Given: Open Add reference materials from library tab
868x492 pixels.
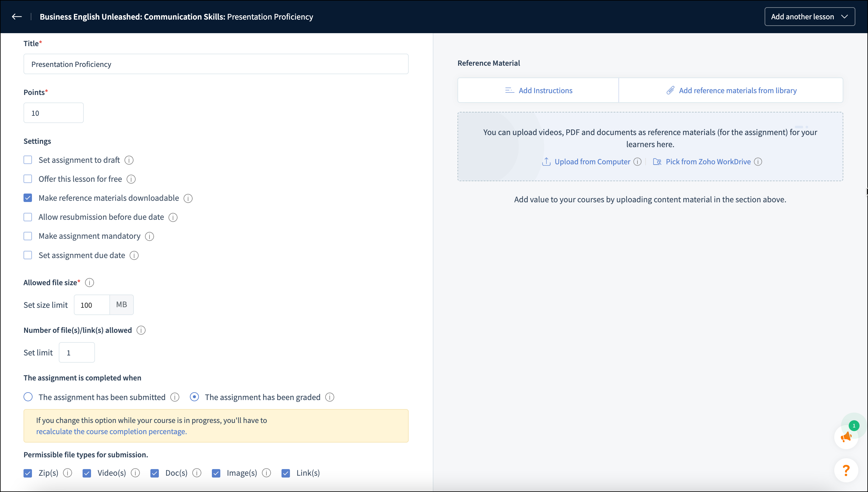Looking at the screenshot, I should click(731, 90).
